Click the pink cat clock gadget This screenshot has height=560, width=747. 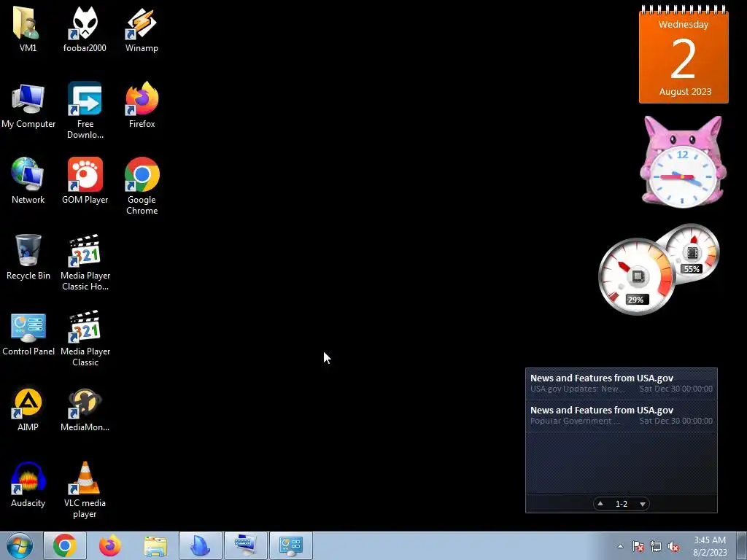[683, 162]
